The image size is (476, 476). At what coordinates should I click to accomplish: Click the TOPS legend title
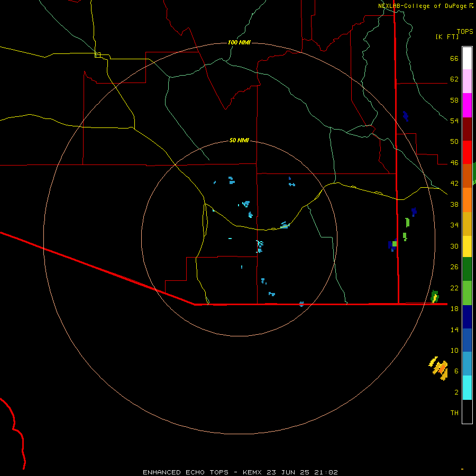(x=465, y=31)
